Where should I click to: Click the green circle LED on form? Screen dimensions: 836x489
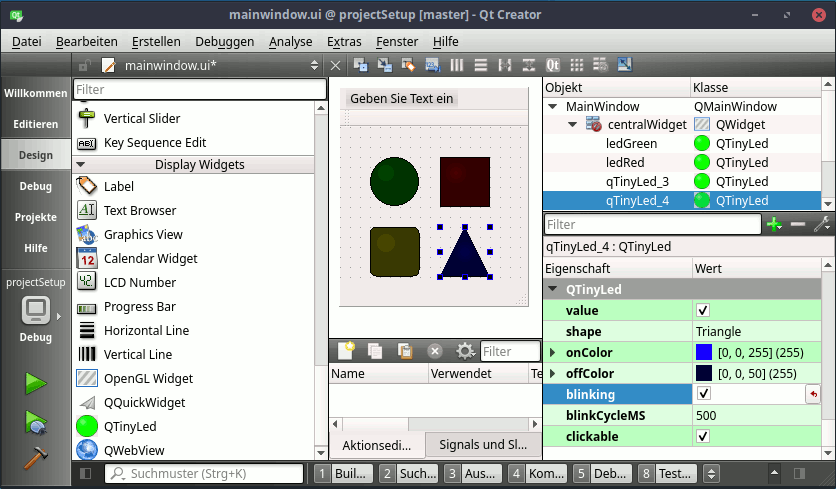(394, 181)
